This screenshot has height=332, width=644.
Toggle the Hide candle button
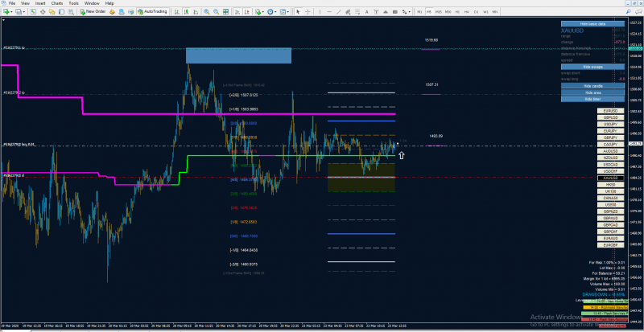pos(592,86)
